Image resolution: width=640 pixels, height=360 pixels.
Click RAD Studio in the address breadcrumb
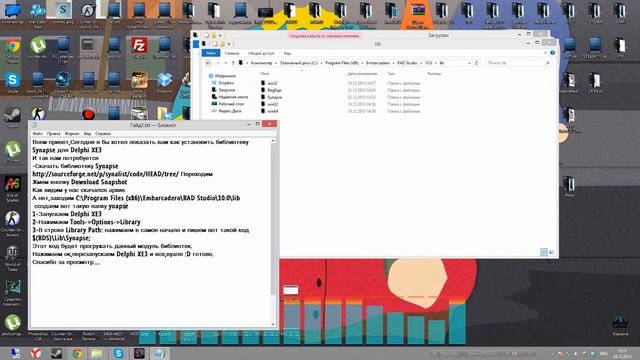click(407, 63)
